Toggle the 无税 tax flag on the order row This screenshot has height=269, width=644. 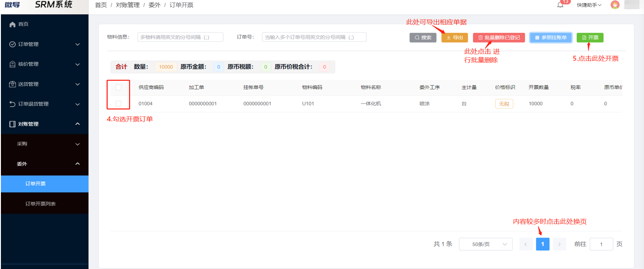click(x=504, y=104)
